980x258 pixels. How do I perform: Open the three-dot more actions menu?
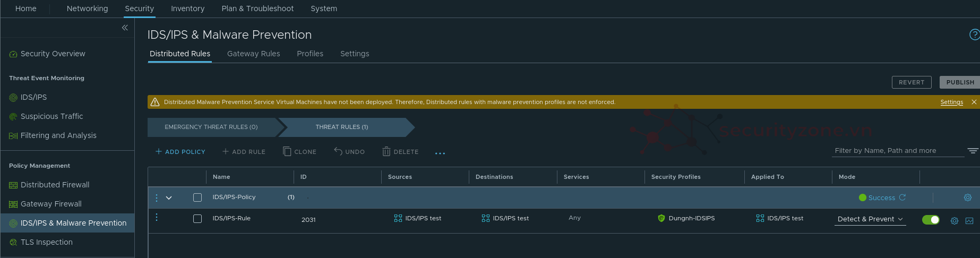[440, 153]
